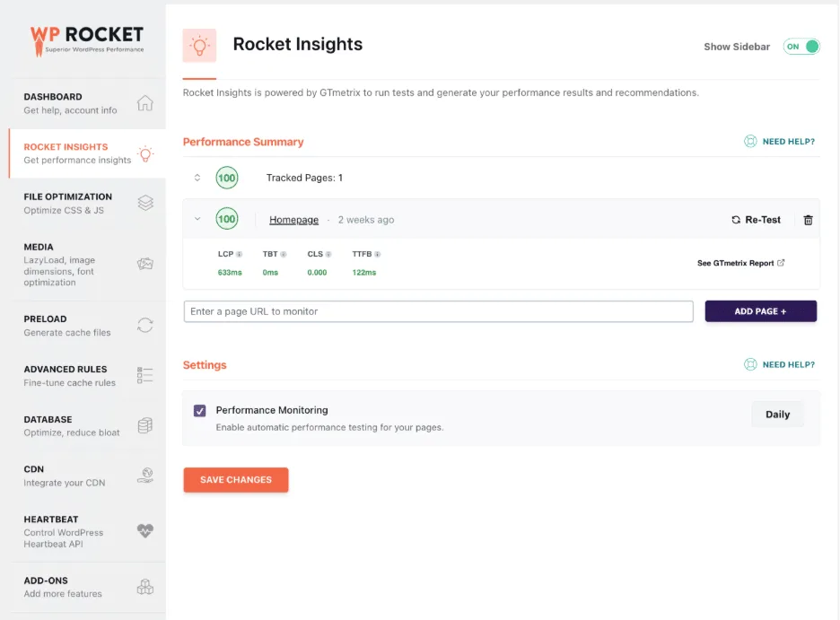Image resolution: width=840 pixels, height=620 pixels.
Task: Click the TBT info icon
Action: coord(284,254)
